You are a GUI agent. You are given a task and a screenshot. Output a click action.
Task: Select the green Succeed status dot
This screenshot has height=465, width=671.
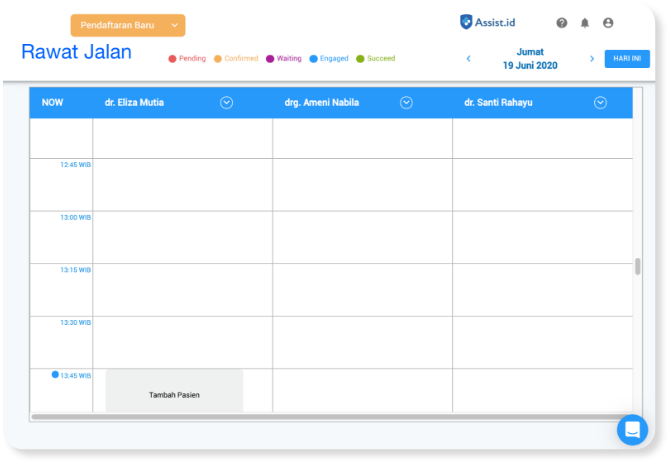pyautogui.click(x=360, y=59)
